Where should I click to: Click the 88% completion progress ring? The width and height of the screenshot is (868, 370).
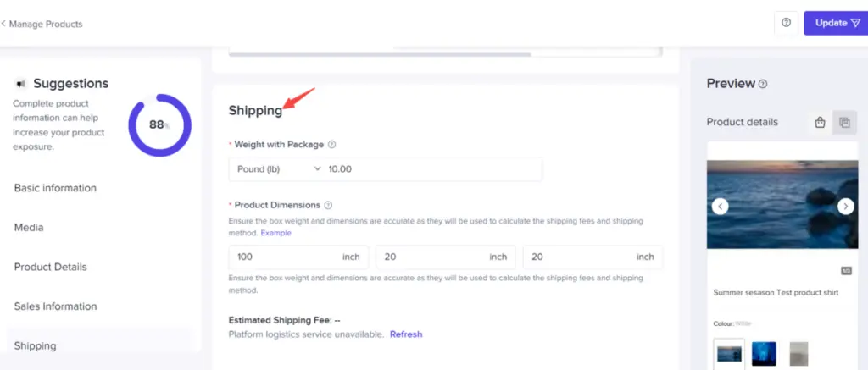pyautogui.click(x=159, y=125)
